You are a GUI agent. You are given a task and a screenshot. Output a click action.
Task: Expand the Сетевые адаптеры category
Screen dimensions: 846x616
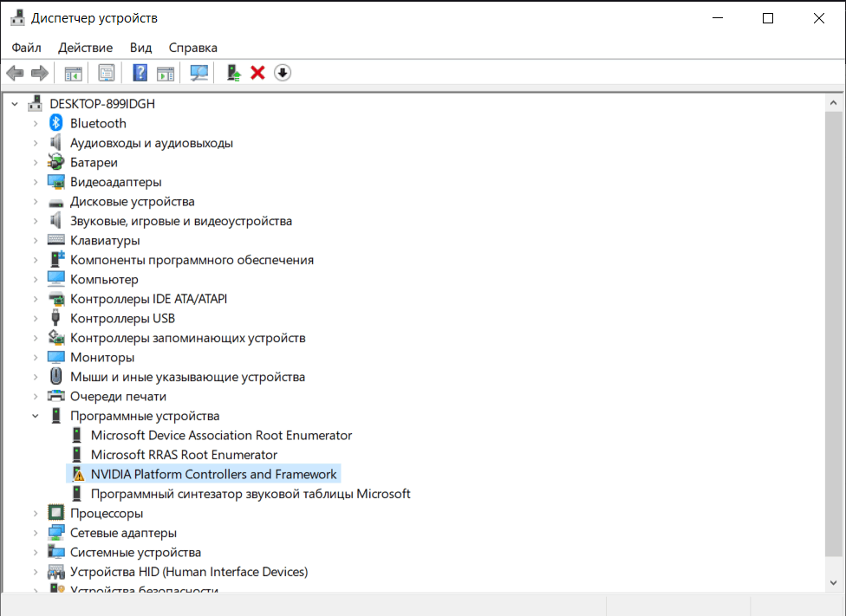click(x=35, y=533)
